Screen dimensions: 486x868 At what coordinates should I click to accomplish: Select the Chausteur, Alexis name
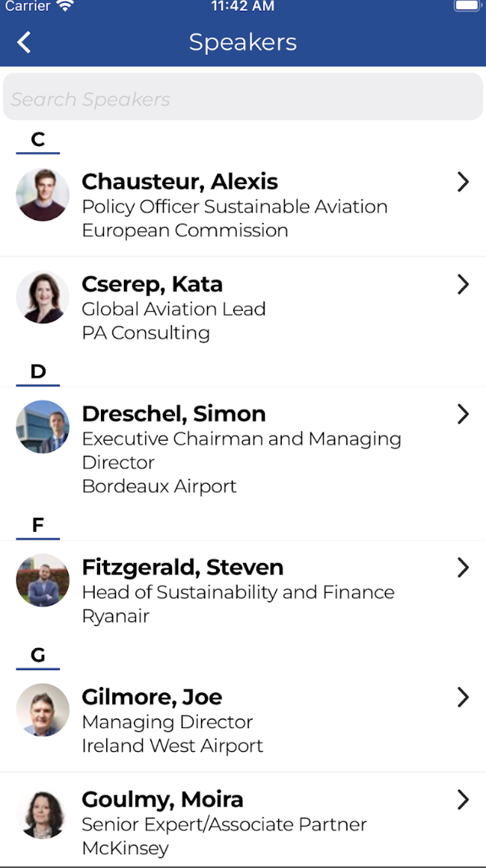(x=180, y=182)
